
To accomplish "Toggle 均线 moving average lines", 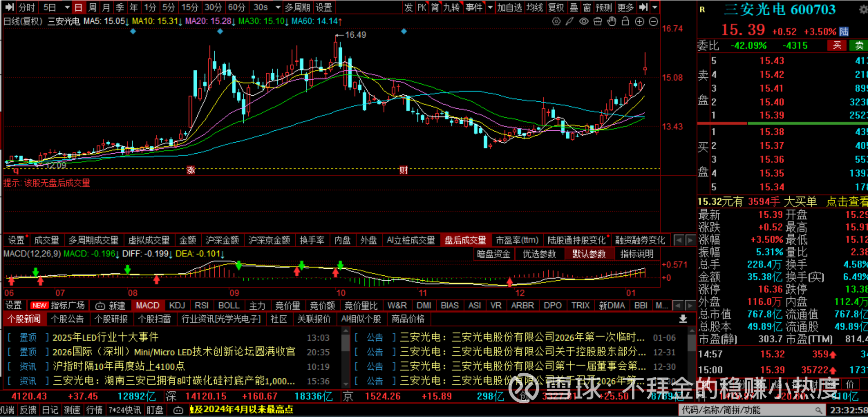I will click(x=534, y=7).
